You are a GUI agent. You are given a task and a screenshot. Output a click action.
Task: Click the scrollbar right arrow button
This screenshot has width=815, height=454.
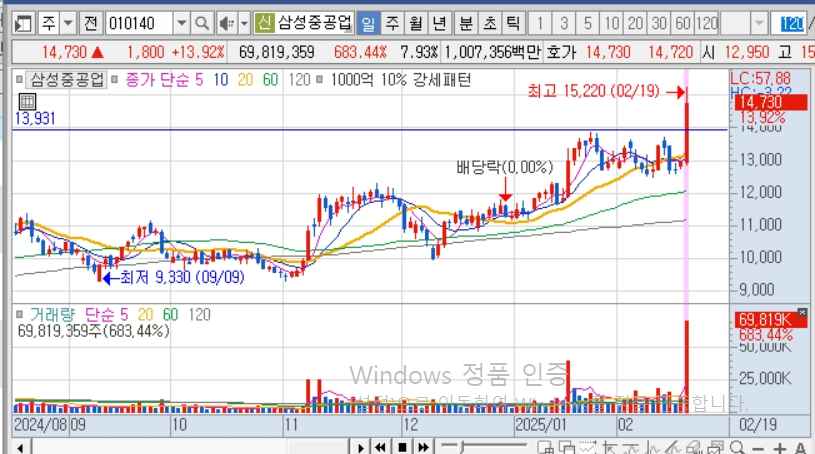pos(360,447)
